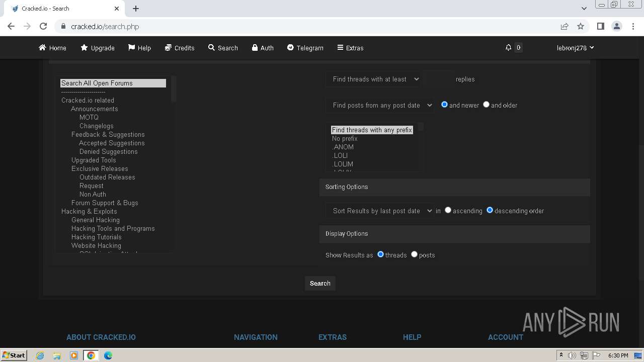644x362 pixels.
Task: Reload the page with the refresh icon
Action: [43, 26]
